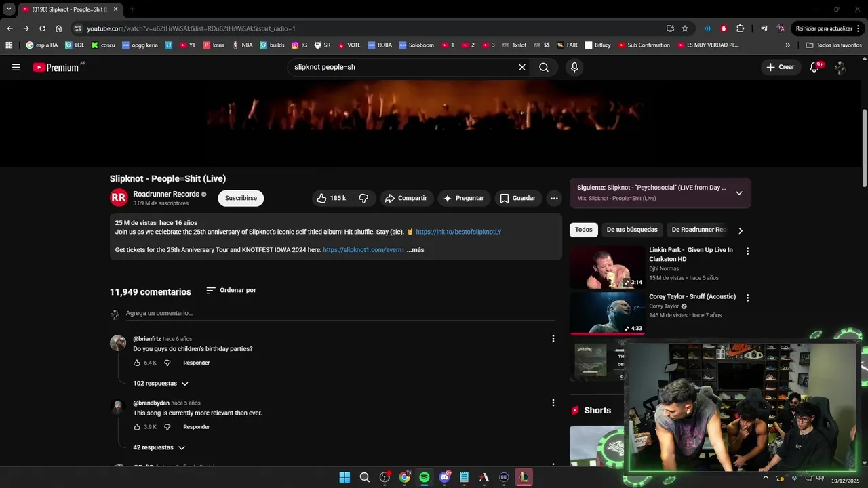The image size is (868, 488).
Task: Open the account avatar menu
Action: (x=840, y=67)
